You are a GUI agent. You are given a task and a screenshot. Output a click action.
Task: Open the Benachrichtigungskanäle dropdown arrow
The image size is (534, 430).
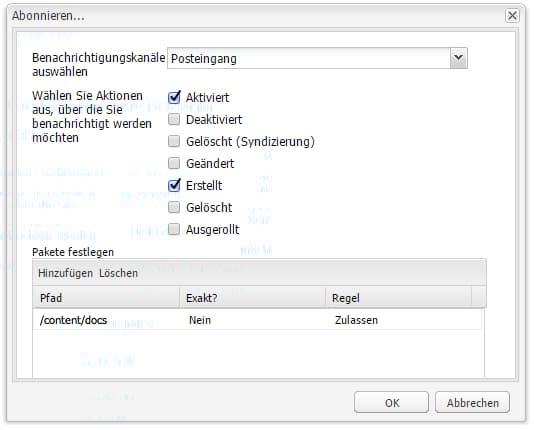[x=458, y=58]
